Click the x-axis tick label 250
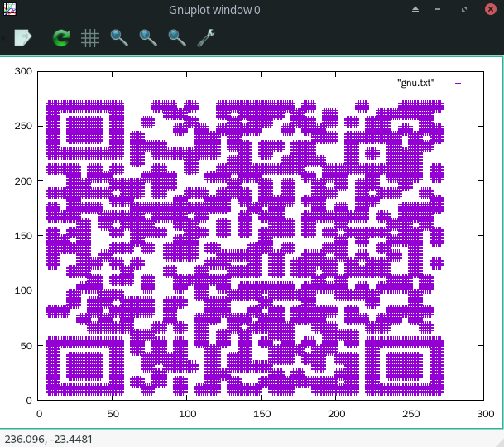Viewport: 504px width, 447px height. [410, 414]
